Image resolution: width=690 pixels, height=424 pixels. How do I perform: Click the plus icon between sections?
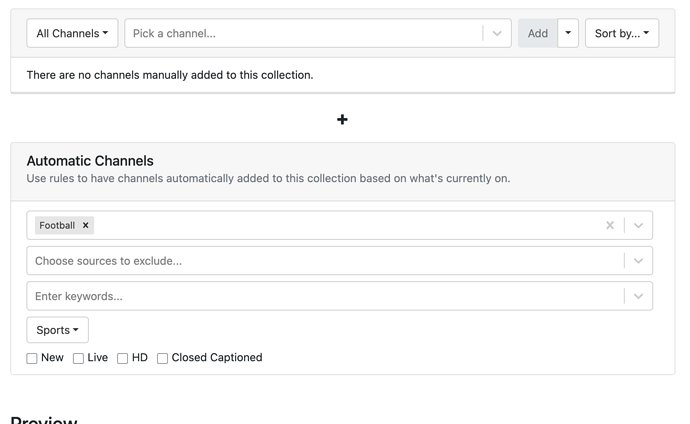pos(342,119)
